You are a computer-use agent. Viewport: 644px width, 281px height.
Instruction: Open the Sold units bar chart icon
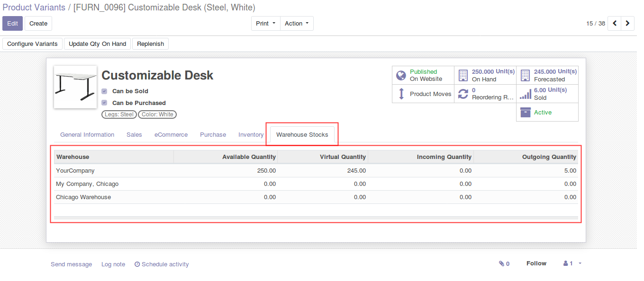525,94
